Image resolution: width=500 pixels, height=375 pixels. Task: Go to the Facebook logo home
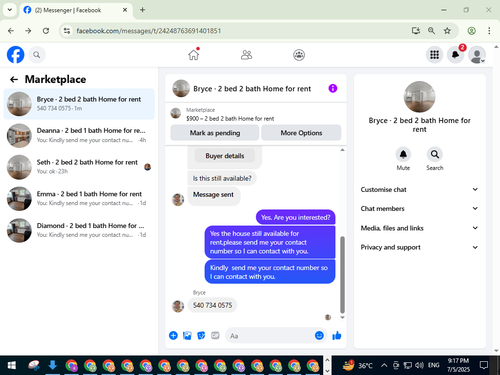click(x=16, y=55)
